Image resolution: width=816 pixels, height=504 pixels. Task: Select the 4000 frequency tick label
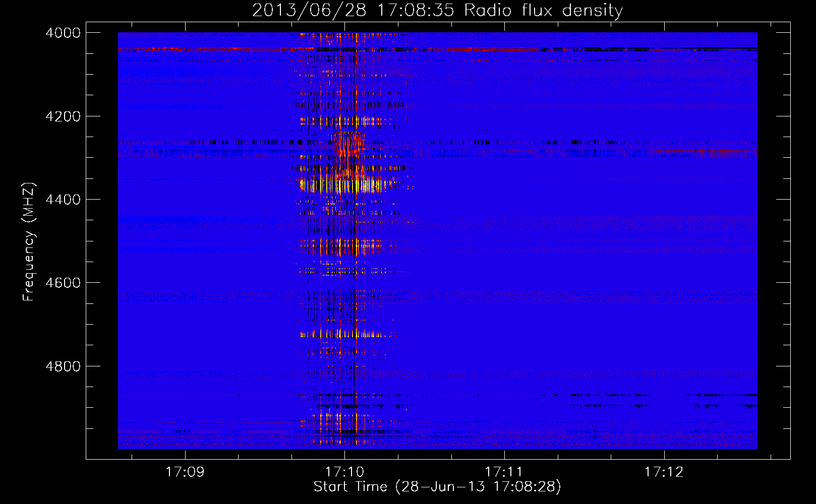(x=63, y=33)
